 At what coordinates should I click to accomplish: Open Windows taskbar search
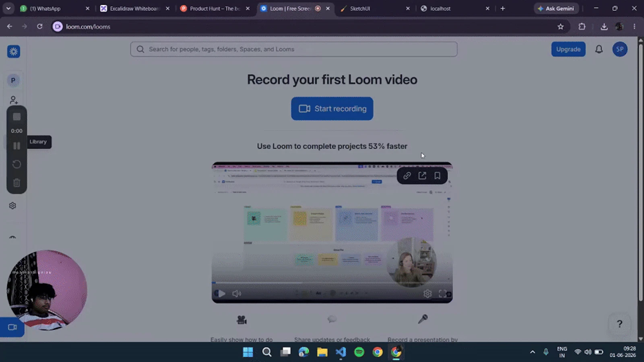click(267, 352)
